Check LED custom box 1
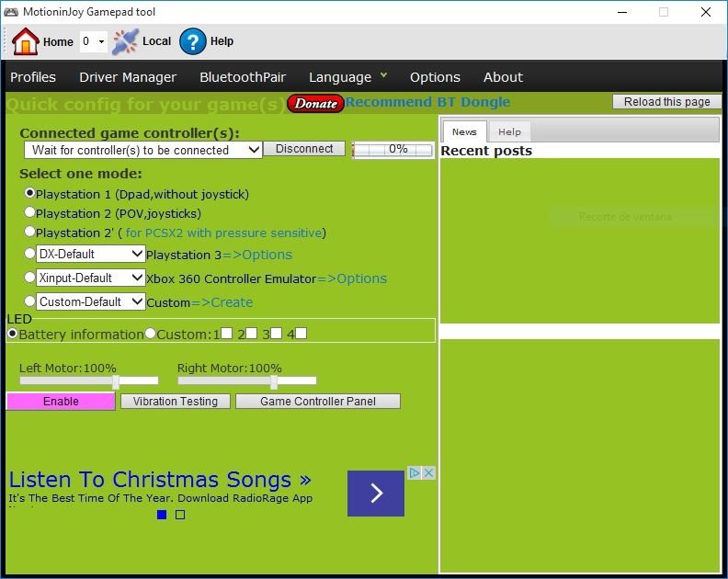The width and height of the screenshot is (728, 579). coord(226,334)
